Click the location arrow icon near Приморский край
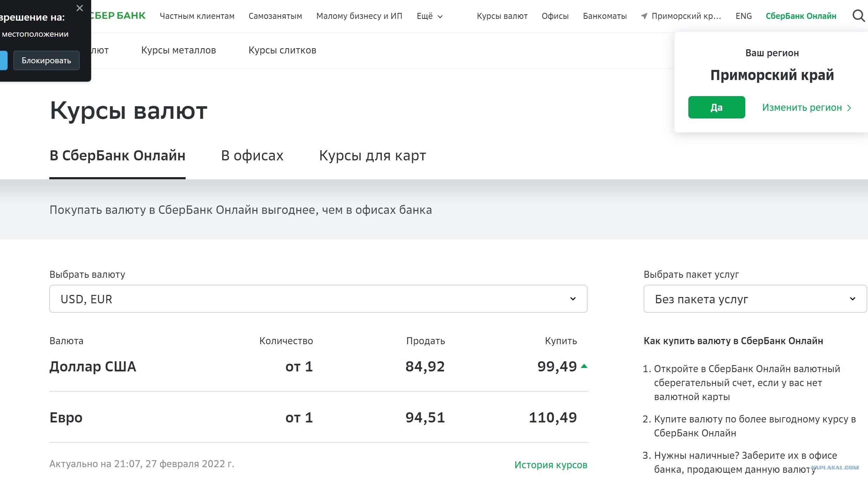 pyautogui.click(x=644, y=16)
